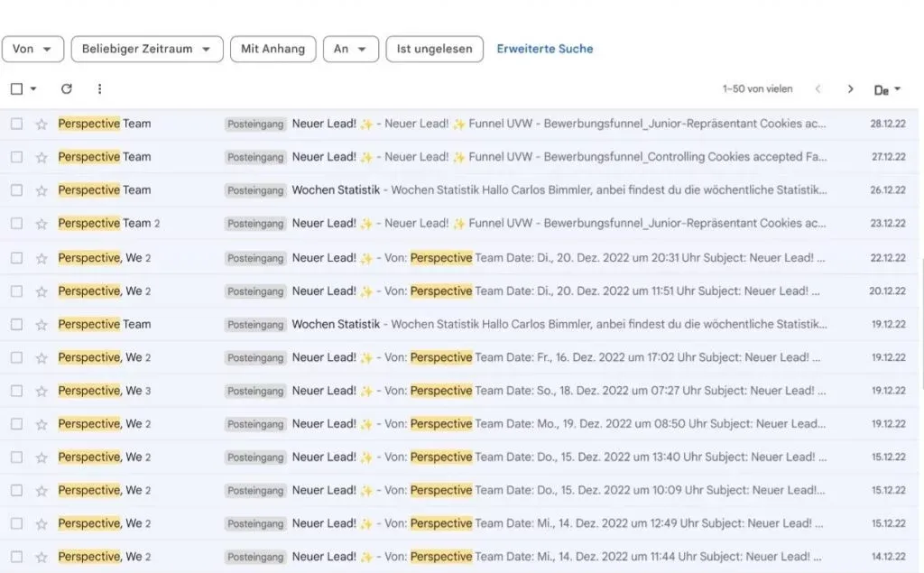The height and width of the screenshot is (573, 924).
Task: Star the email dated 28.12.22
Action: point(42,125)
